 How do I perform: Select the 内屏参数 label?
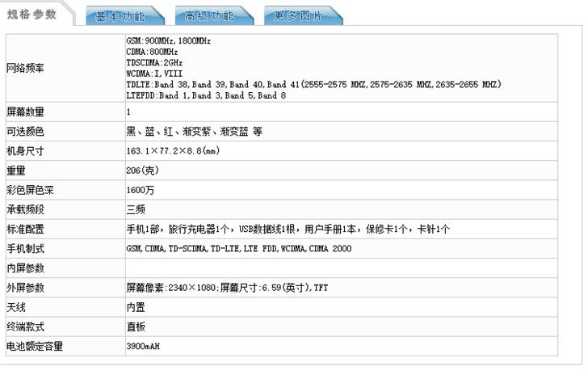pyautogui.click(x=25, y=268)
